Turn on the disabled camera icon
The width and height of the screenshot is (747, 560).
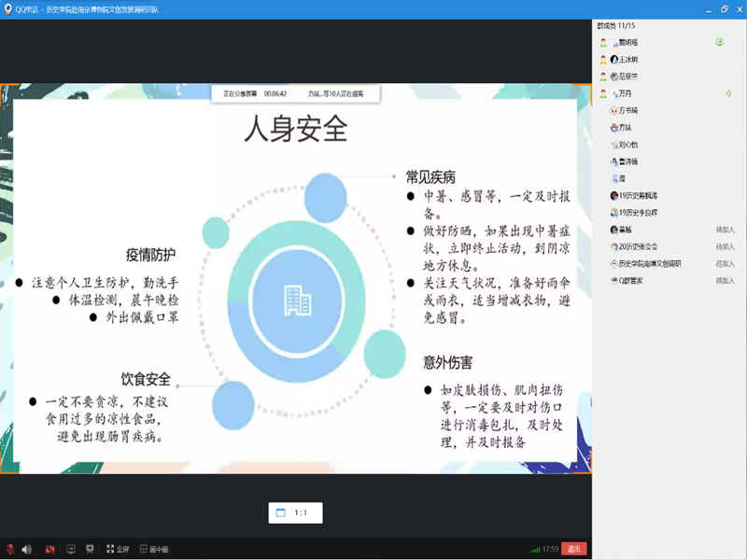[x=51, y=549]
